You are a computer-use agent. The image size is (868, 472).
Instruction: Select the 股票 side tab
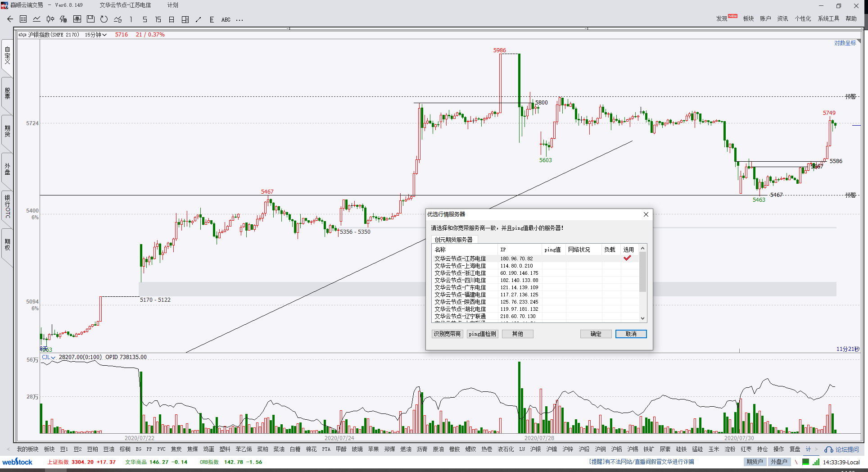pyautogui.click(x=7, y=93)
